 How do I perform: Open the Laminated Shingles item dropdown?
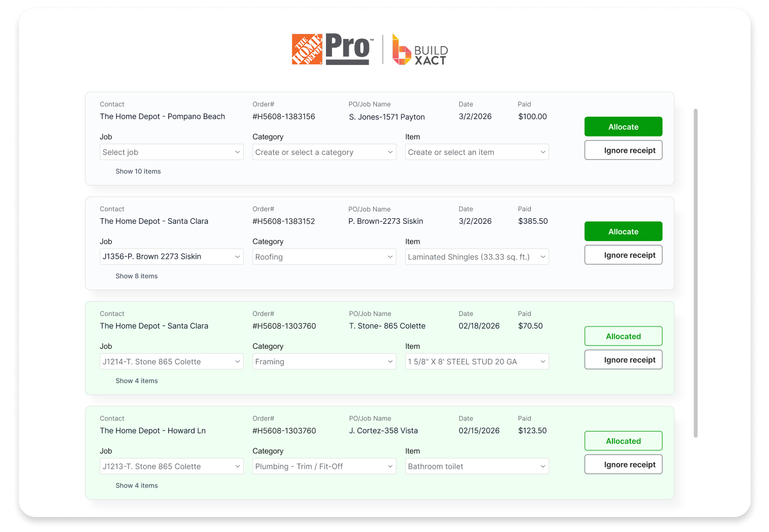pos(476,257)
